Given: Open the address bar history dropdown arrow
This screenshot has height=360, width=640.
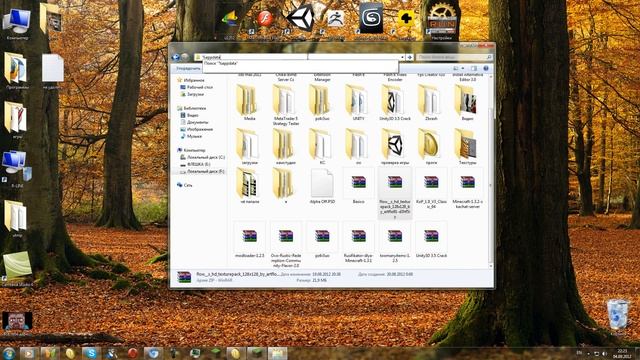Looking at the screenshot, I should click(402, 57).
